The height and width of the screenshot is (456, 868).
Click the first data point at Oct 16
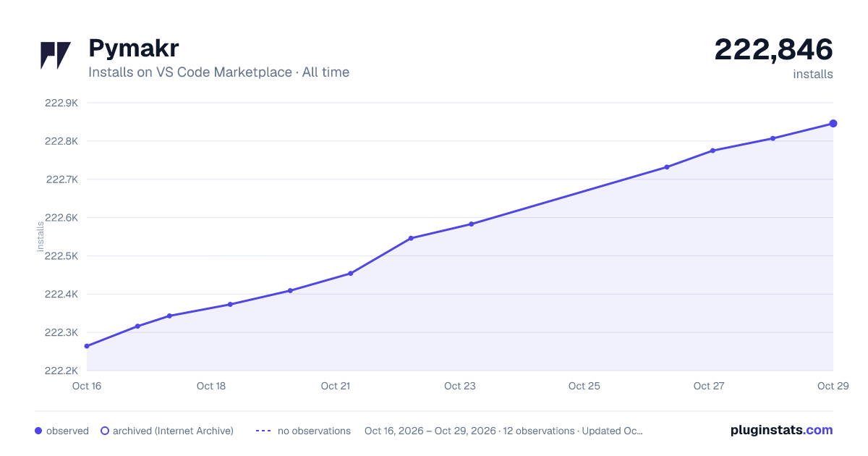click(87, 346)
